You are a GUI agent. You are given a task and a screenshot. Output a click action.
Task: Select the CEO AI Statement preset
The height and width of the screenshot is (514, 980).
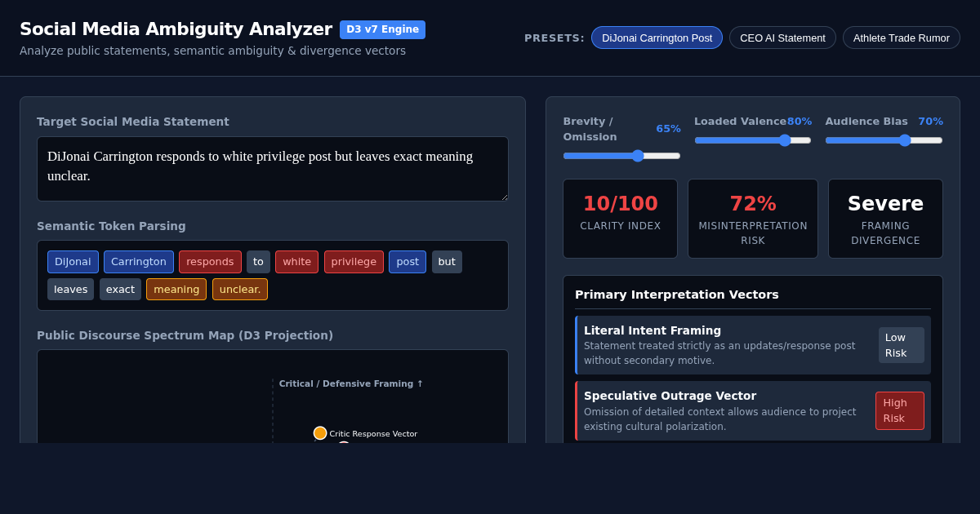(782, 38)
